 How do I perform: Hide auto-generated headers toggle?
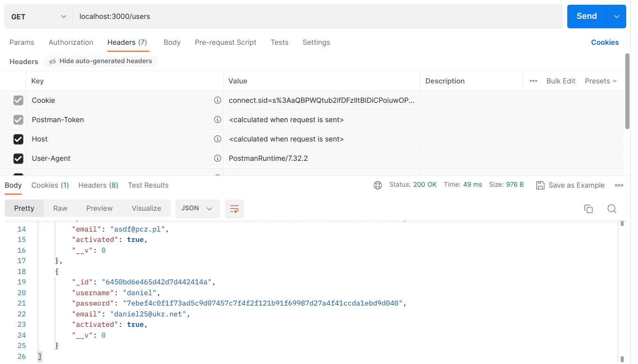pyautogui.click(x=100, y=61)
